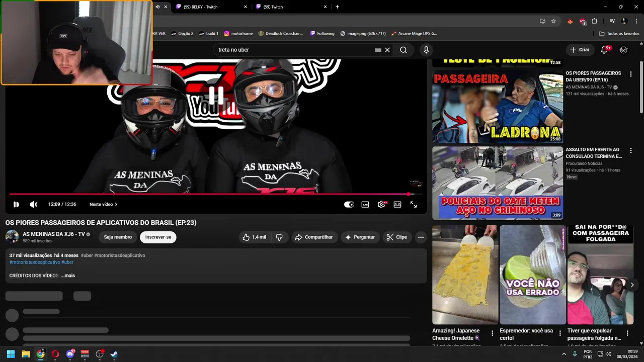Focus the search box with 'treta no uber'
This screenshot has height=362, width=644.
294,50
